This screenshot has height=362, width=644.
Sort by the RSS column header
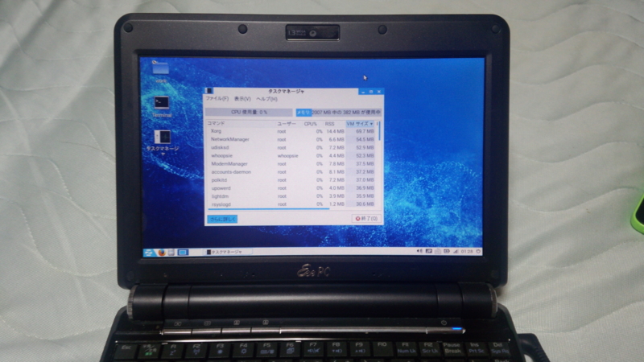[x=334, y=124]
